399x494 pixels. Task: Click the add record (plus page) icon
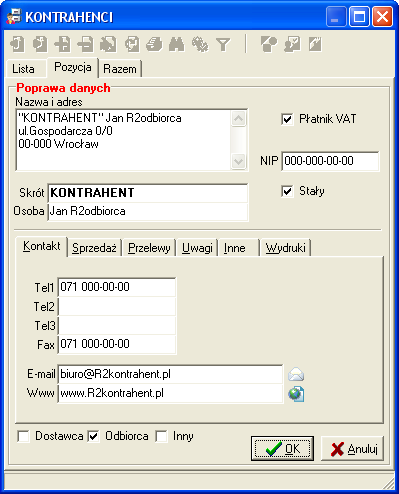click(63, 44)
